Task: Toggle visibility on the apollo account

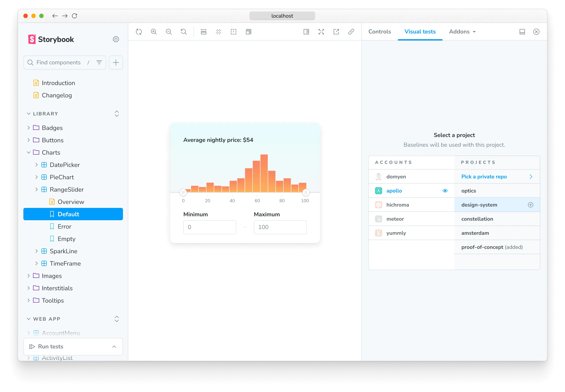Action: click(x=445, y=190)
